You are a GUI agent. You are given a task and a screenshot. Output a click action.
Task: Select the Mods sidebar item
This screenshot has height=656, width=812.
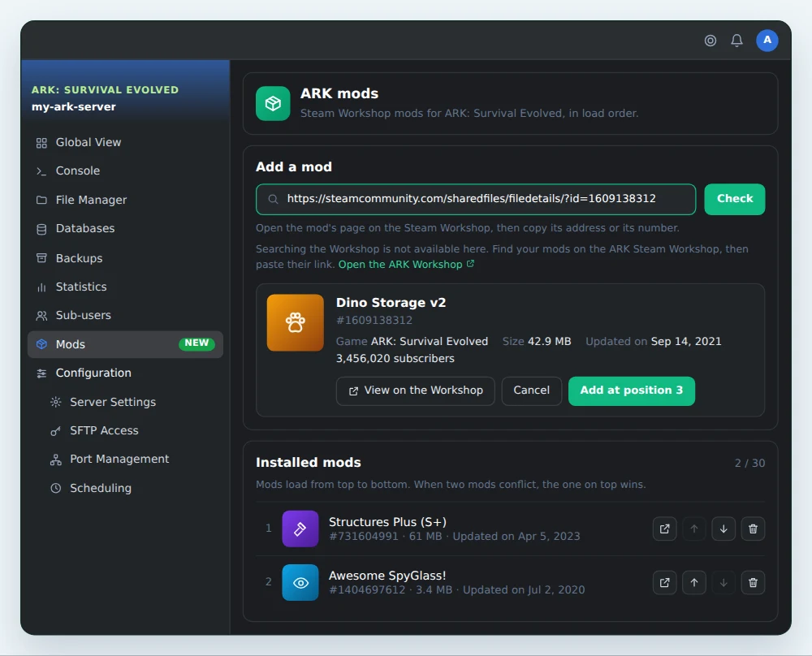tap(125, 344)
